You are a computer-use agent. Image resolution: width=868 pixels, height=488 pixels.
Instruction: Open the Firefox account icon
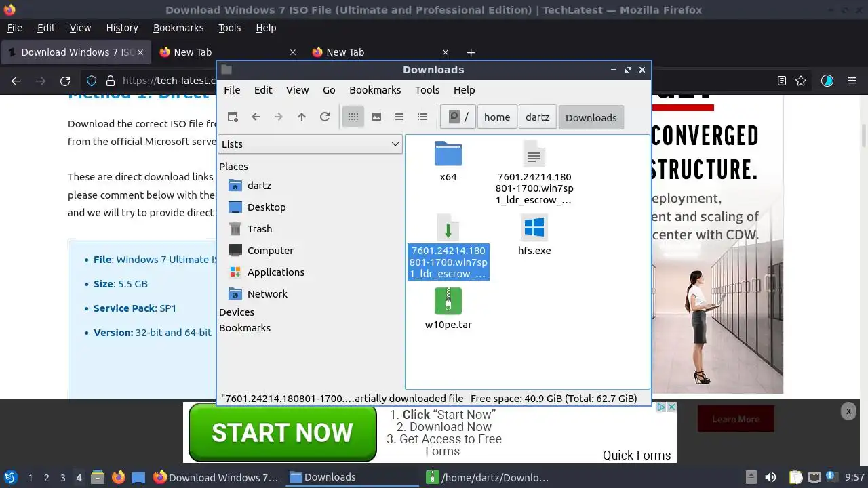pos(827,81)
